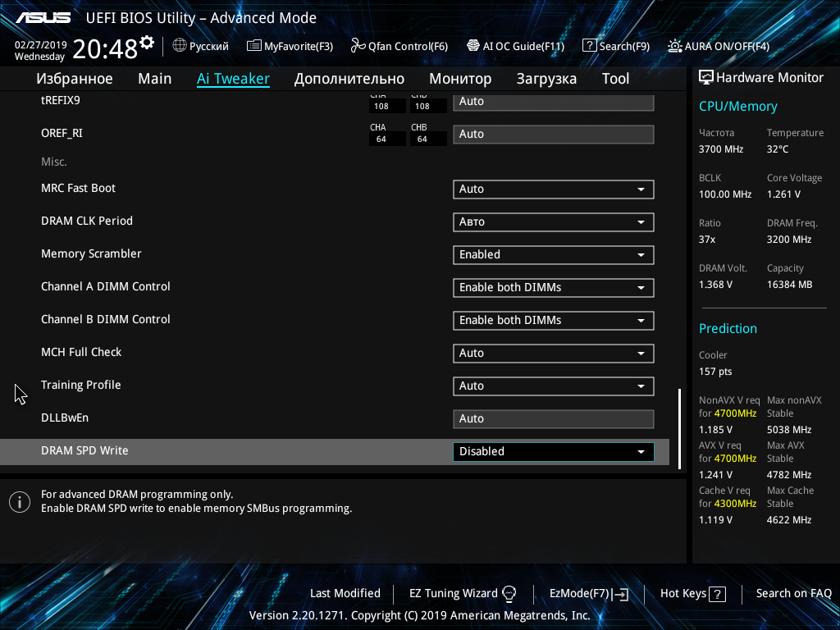Click the tREFIX9 CHB value 108

pyautogui.click(x=422, y=106)
